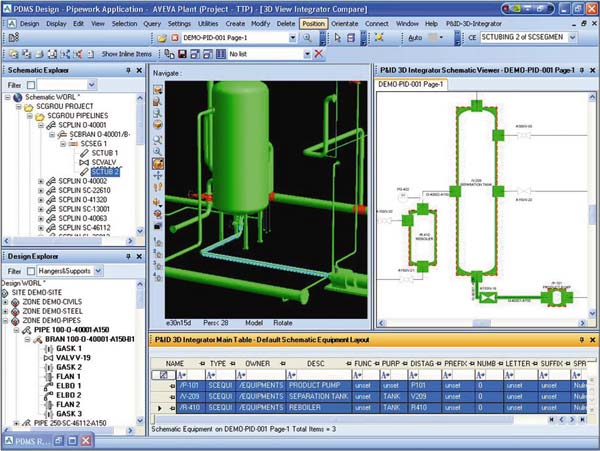
Task: Click the first icon on the Show Inline Items toolbar
Action: pyautogui.click(x=14, y=54)
